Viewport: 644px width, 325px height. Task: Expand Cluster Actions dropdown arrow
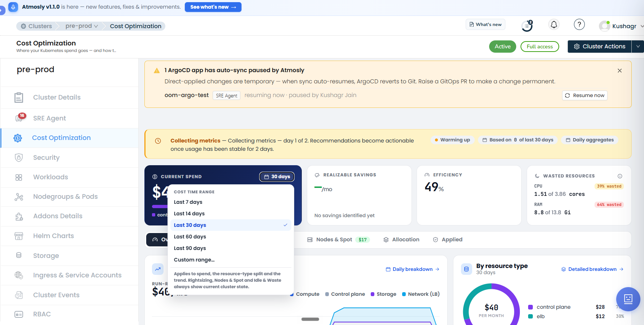click(x=638, y=47)
